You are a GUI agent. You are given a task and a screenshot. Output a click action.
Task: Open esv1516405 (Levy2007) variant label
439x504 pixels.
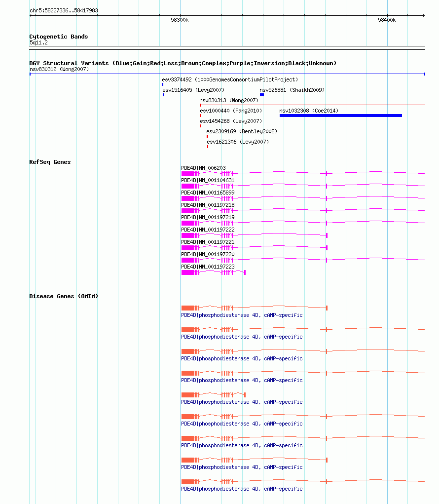click(193, 90)
